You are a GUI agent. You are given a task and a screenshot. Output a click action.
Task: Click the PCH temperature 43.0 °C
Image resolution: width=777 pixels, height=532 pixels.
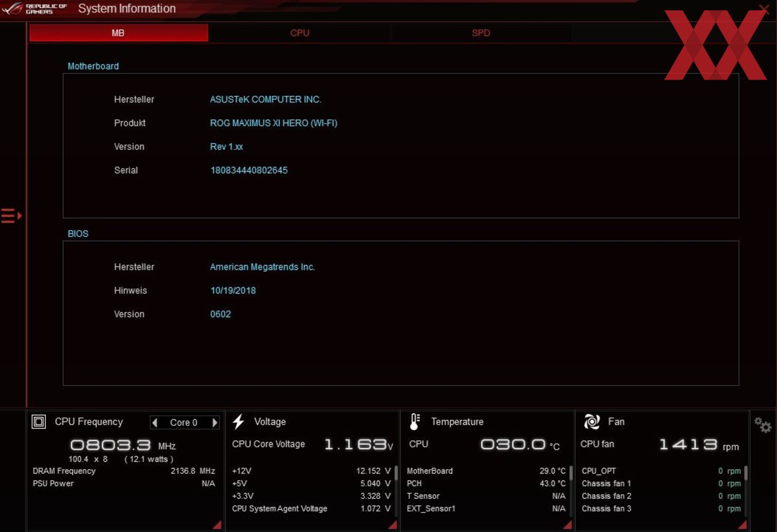(x=552, y=483)
